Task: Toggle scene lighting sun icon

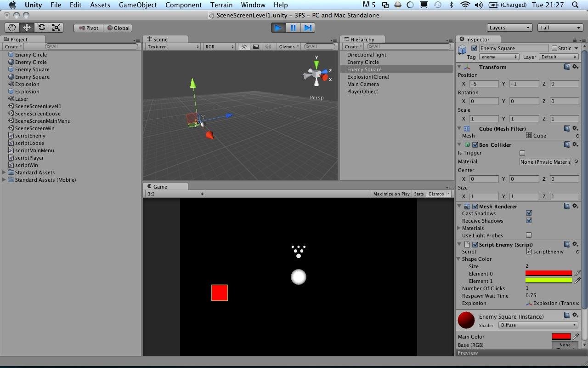Action: 244,46
